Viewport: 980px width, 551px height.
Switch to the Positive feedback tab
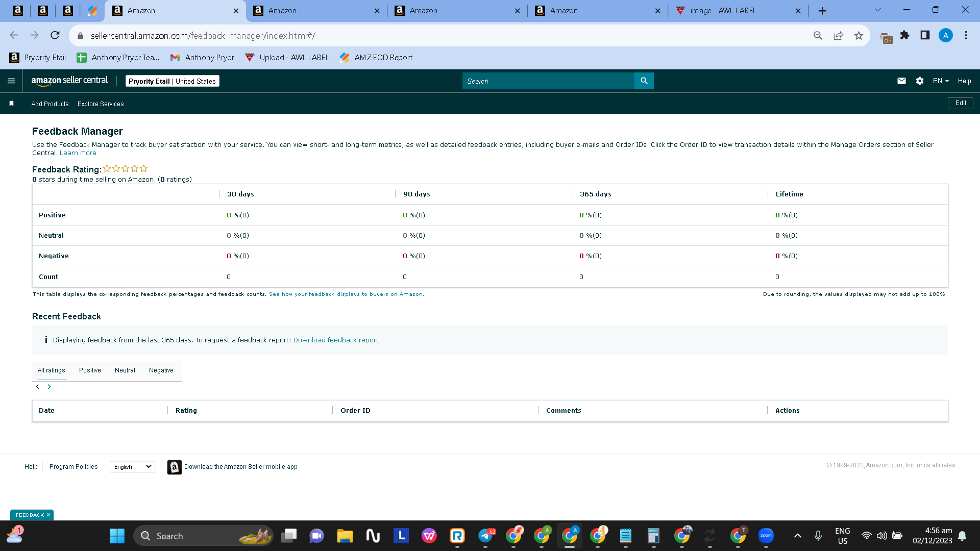click(x=90, y=370)
